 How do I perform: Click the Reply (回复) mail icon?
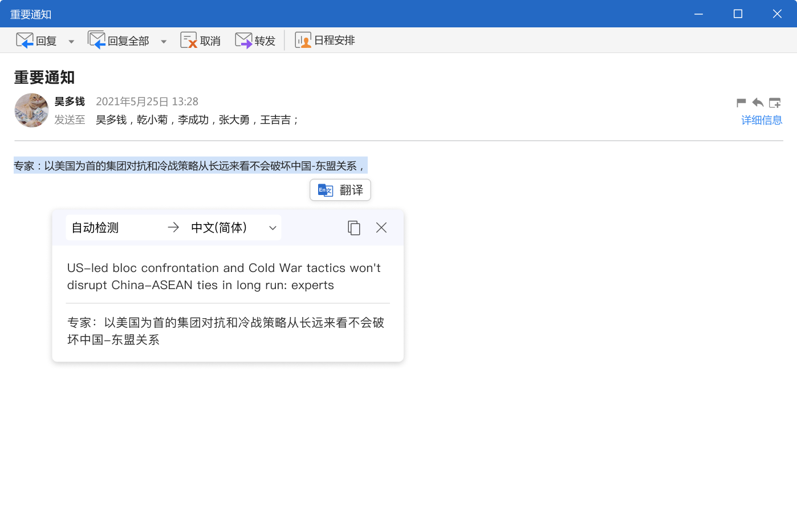[25, 40]
